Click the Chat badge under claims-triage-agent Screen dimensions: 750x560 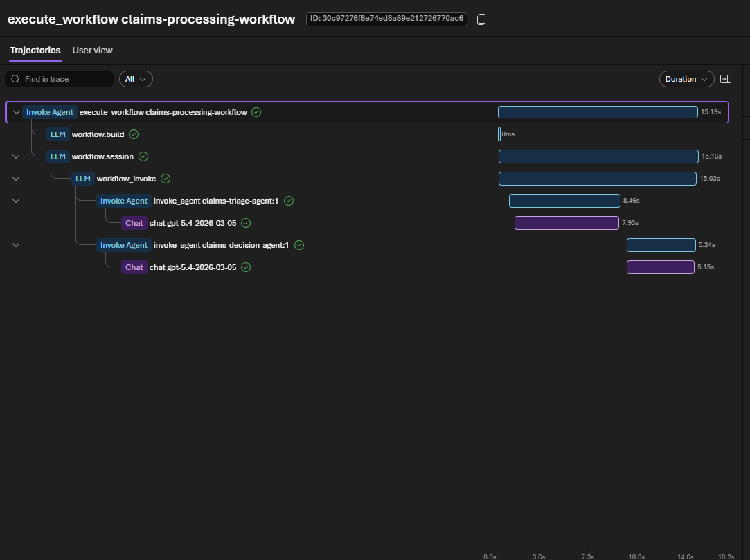[134, 223]
